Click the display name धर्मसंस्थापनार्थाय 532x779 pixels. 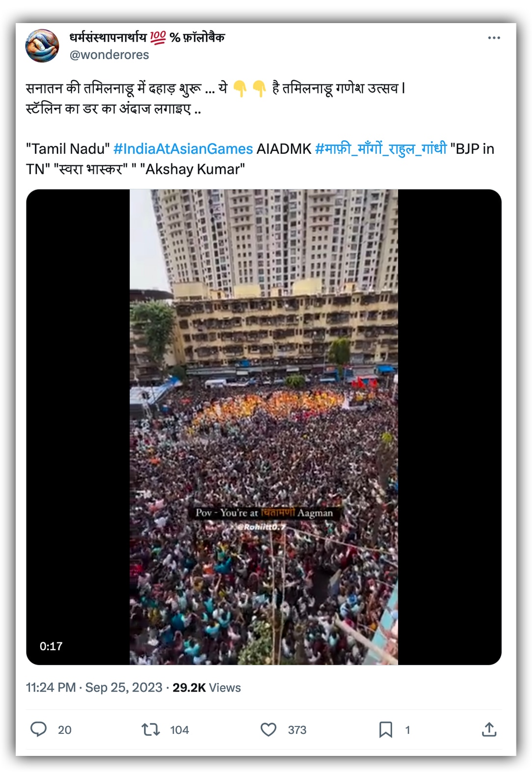point(108,37)
